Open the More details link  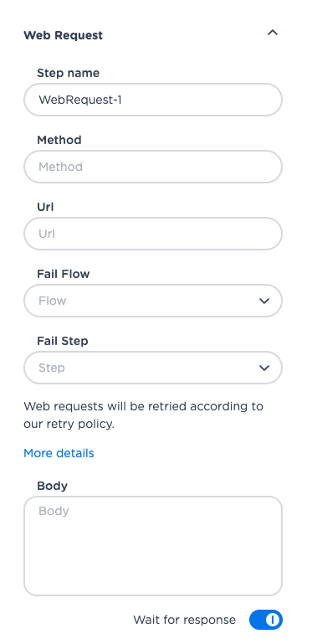[59, 453]
